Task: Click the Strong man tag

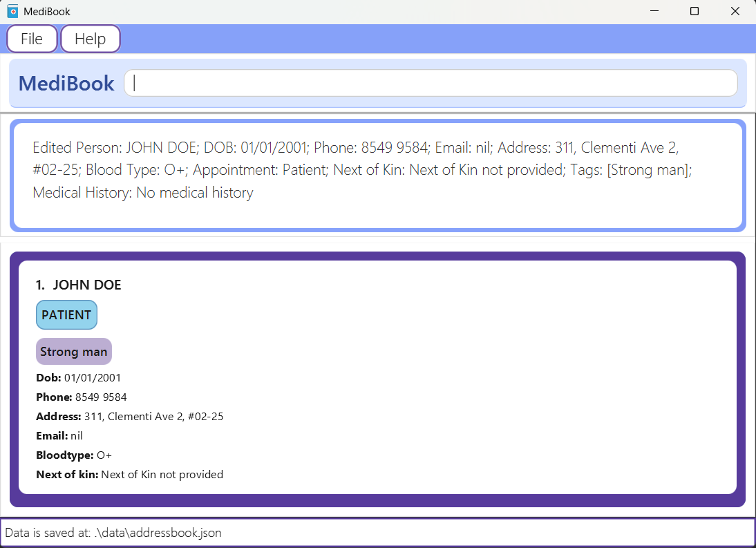Action: pyautogui.click(x=74, y=351)
